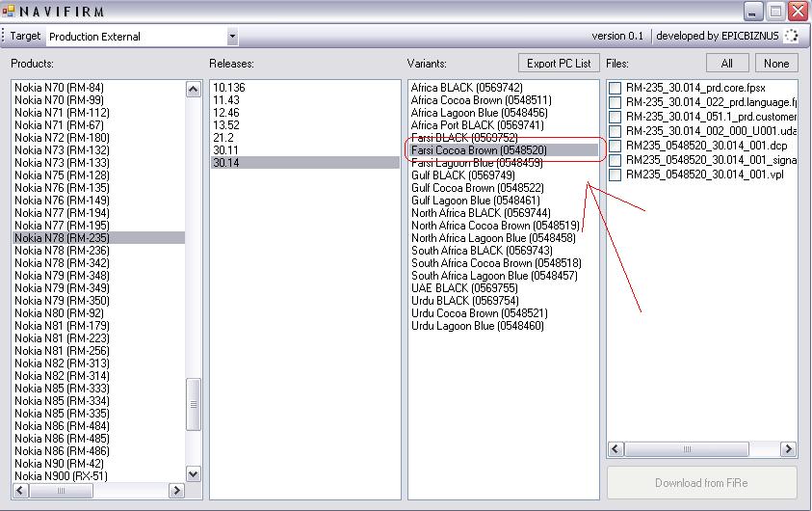812x511 pixels.
Task: Select Nokia N78 (RM-342) product
Action: 98,263
